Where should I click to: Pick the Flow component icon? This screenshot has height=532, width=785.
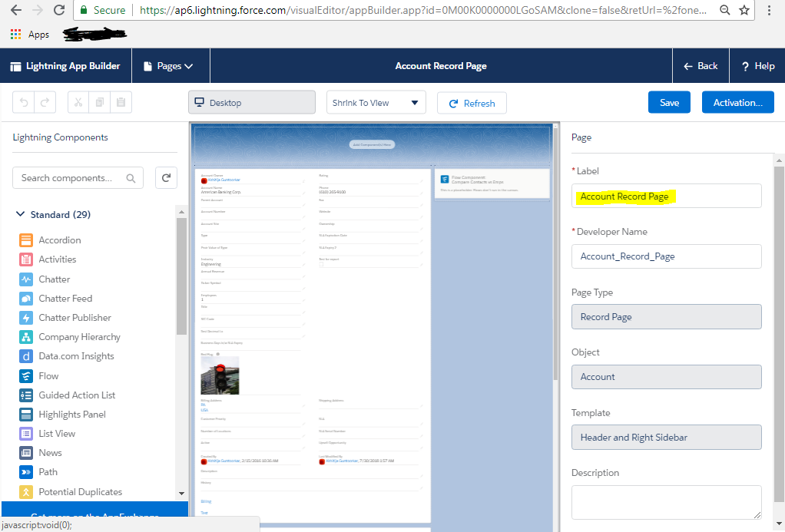[x=26, y=376]
